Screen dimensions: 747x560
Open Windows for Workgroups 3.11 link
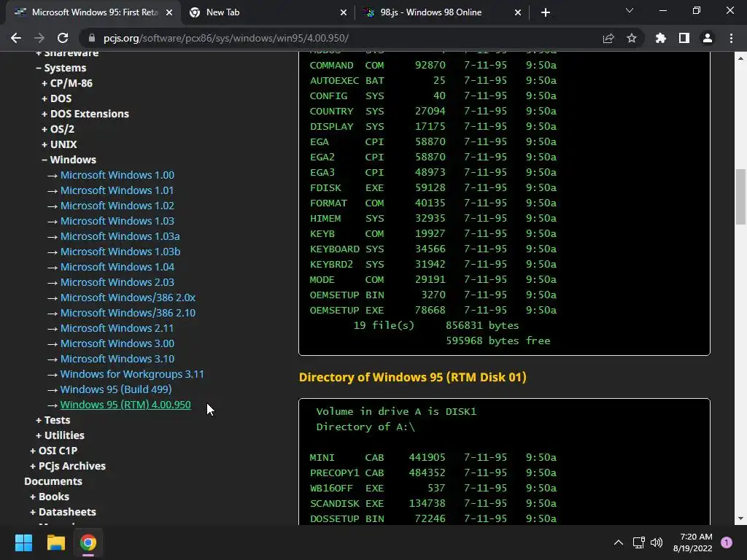coord(132,374)
